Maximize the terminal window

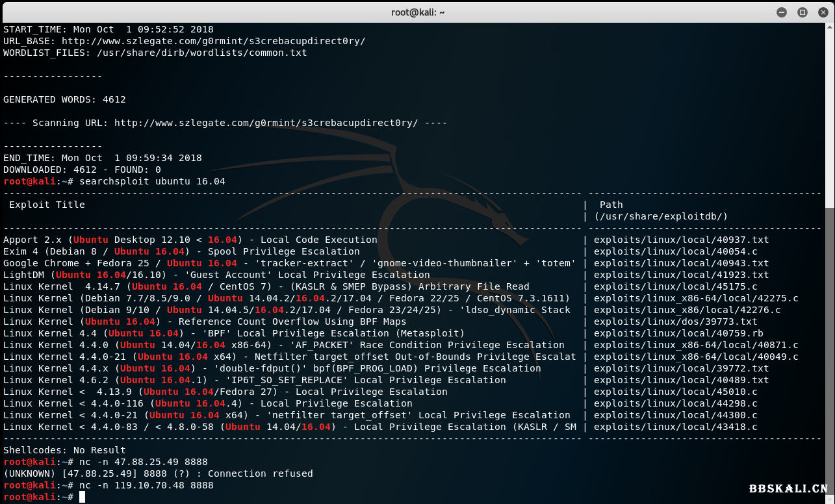click(x=803, y=12)
